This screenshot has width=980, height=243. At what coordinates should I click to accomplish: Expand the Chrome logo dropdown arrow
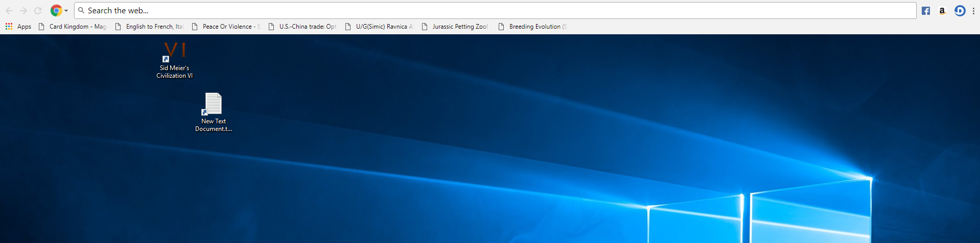(66, 11)
